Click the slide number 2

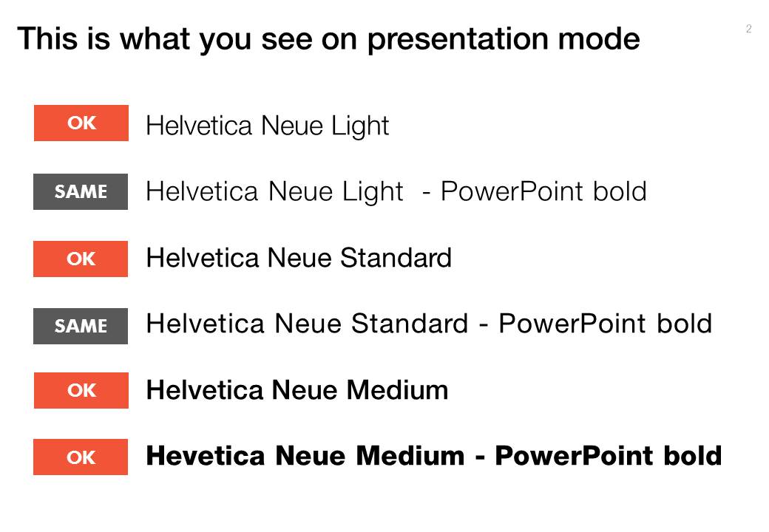click(x=748, y=29)
